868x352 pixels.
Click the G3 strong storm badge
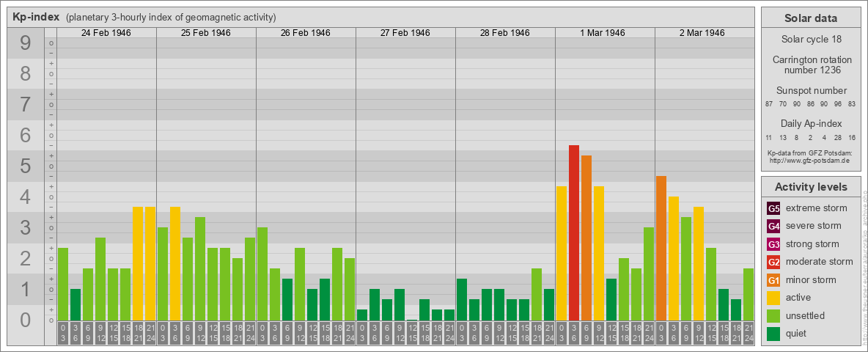point(773,244)
